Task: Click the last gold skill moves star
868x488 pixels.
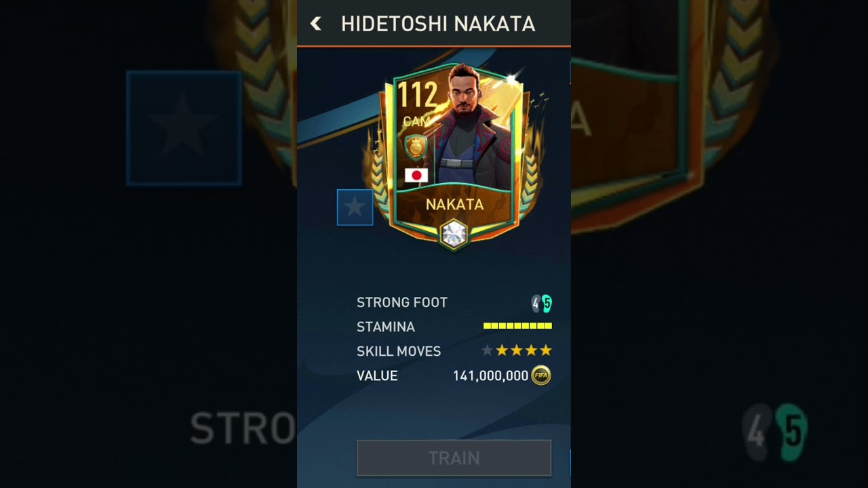Action: coord(546,350)
